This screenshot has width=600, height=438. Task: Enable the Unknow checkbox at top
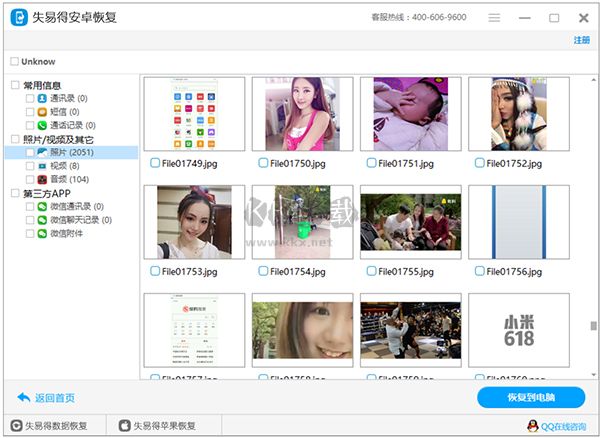[x=13, y=62]
